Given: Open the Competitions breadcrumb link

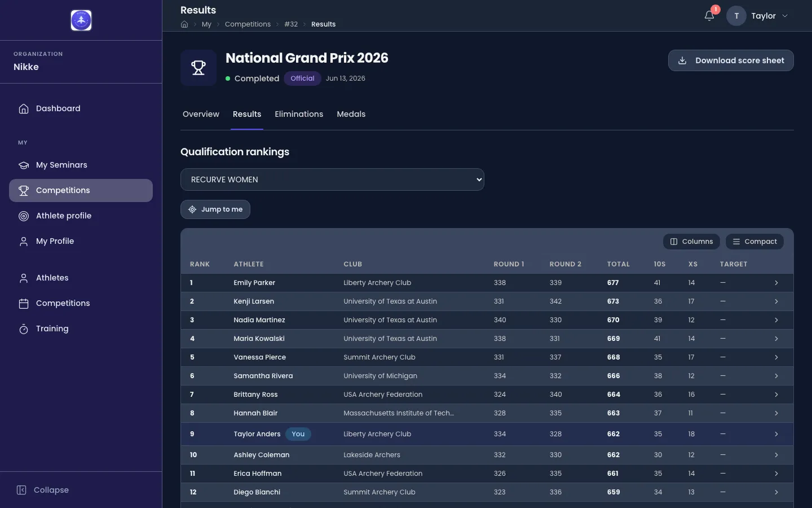Looking at the screenshot, I should pos(248,24).
